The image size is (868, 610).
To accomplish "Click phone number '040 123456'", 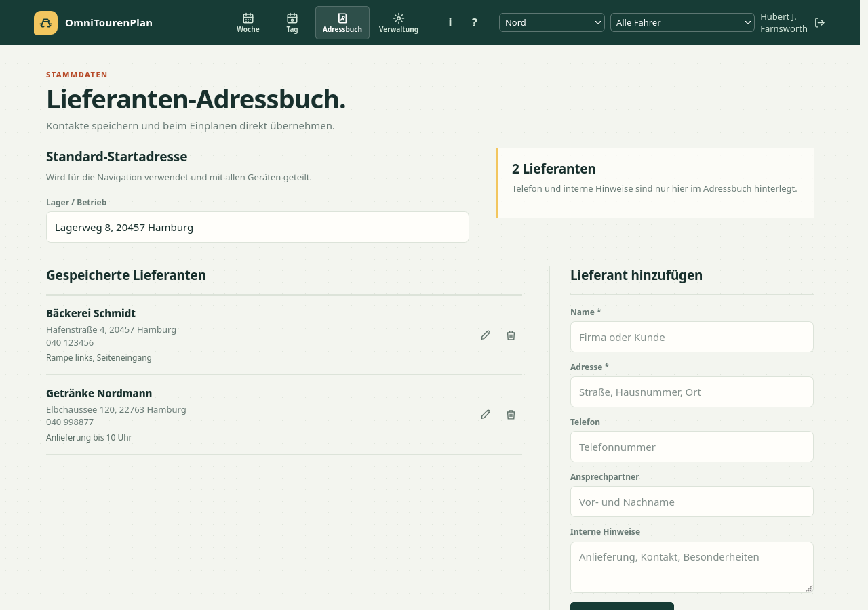I will click(x=70, y=342).
